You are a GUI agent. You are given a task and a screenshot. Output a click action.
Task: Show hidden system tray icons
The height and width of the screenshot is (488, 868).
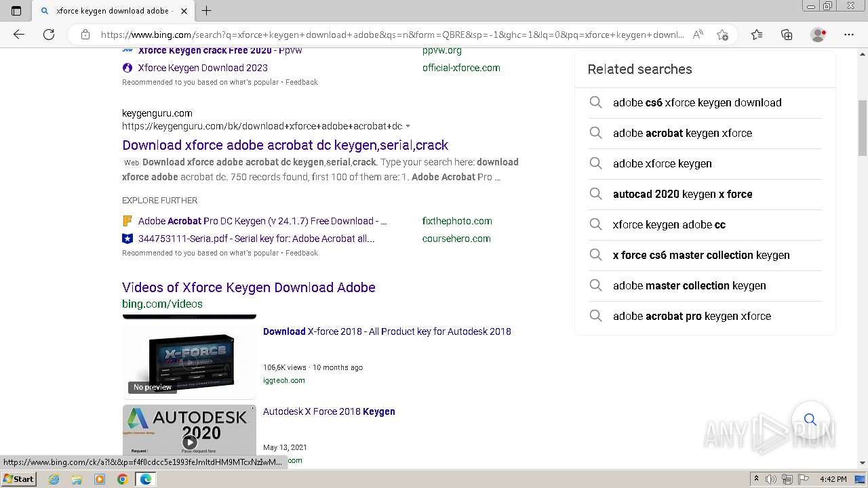[x=756, y=479]
